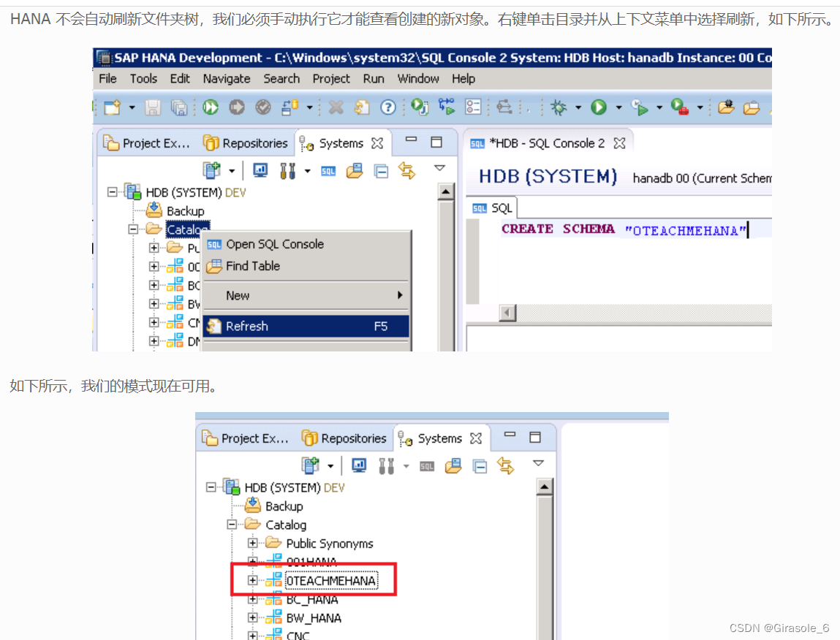Click Collapse All icon in first screenshot's Systems toolbar
This screenshot has width=840, height=640.
pyautogui.click(x=381, y=172)
